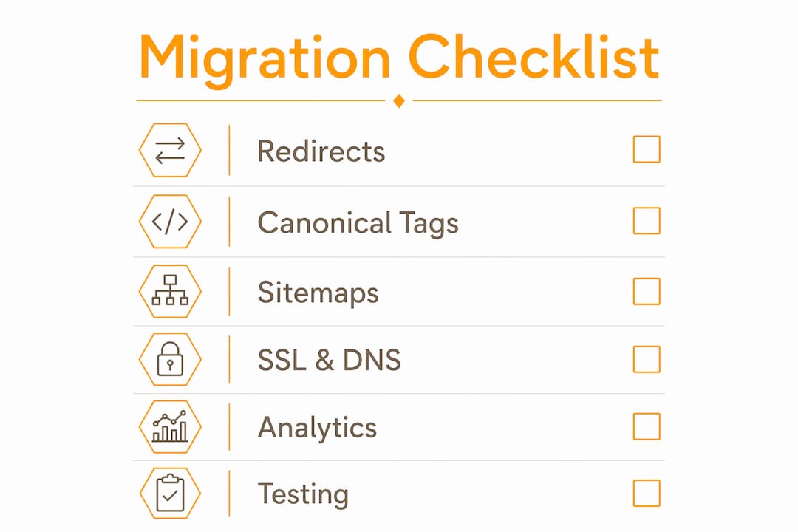Select the Testing clipboard checkmark icon
The height and width of the screenshot is (532, 798).
click(170, 494)
